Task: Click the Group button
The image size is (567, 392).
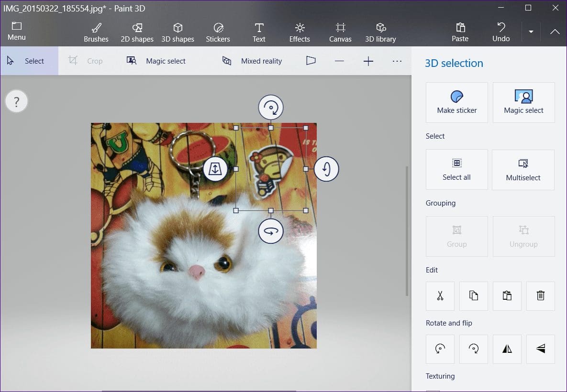Action: (456, 236)
